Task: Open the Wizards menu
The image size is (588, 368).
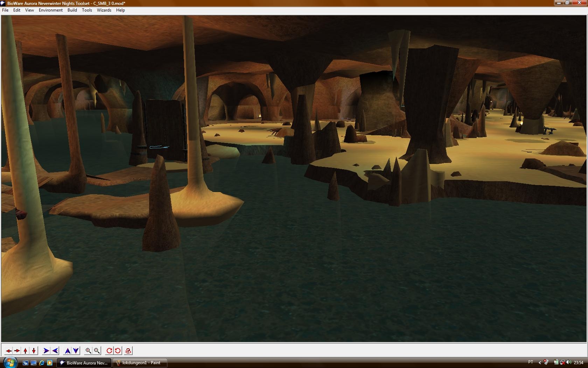Action: [104, 10]
